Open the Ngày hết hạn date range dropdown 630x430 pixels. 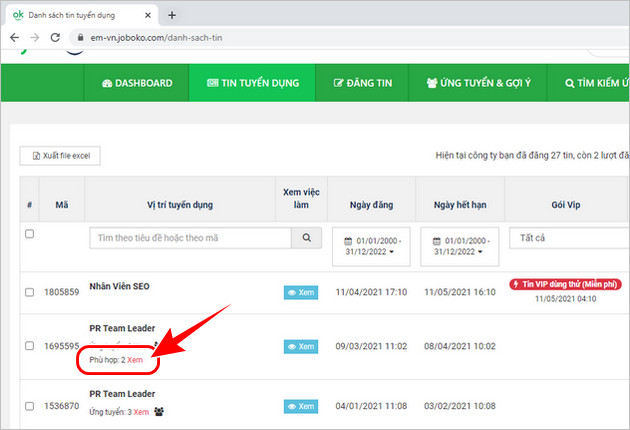point(459,247)
